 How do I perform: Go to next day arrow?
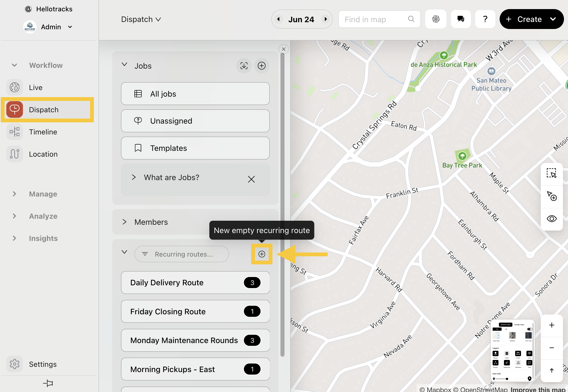click(x=326, y=19)
